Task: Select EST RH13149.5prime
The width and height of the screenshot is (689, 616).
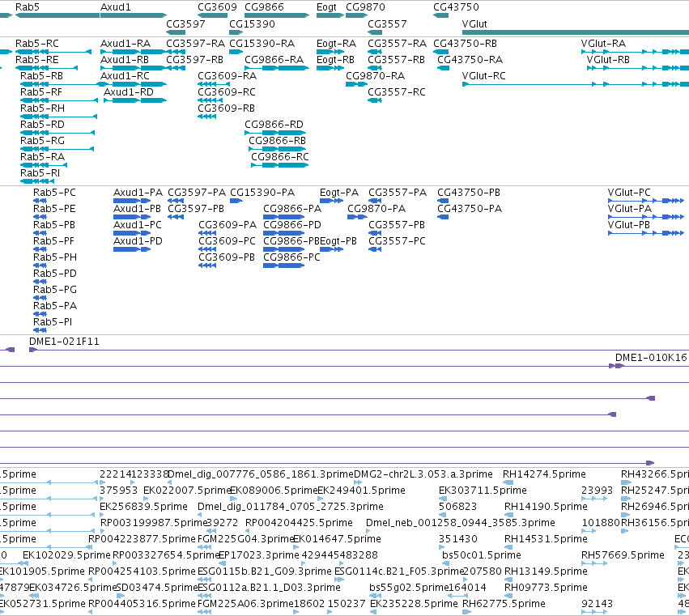Action: pos(508,580)
